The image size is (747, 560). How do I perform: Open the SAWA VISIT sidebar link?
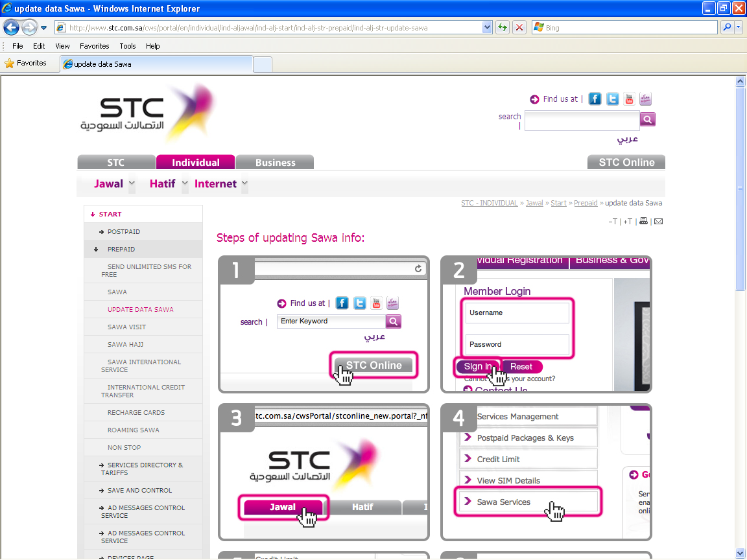(x=143, y=327)
